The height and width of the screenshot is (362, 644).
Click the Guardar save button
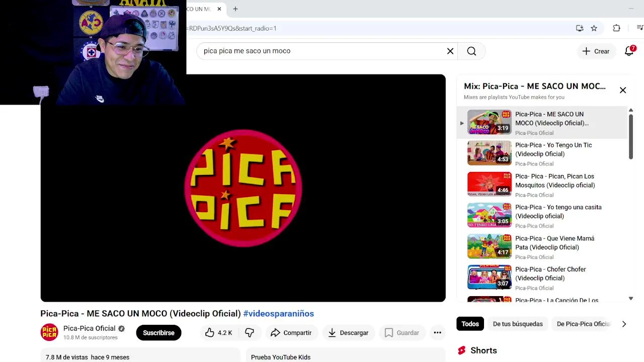401,333
